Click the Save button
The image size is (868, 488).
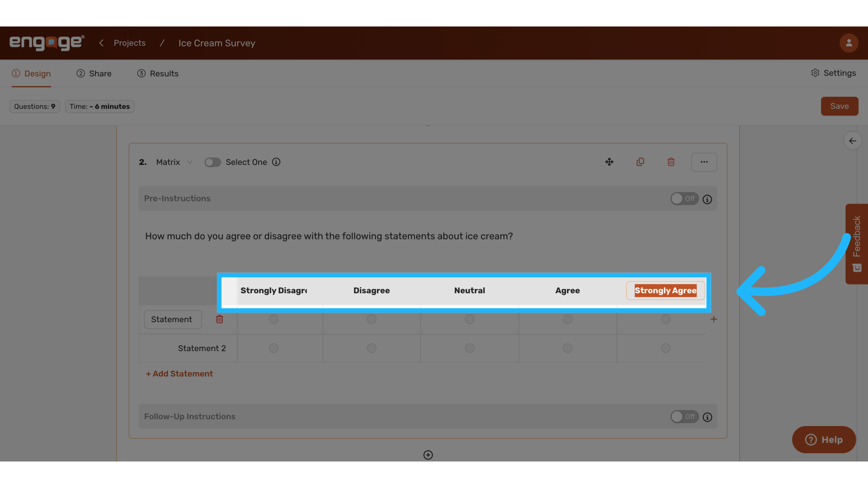click(840, 106)
